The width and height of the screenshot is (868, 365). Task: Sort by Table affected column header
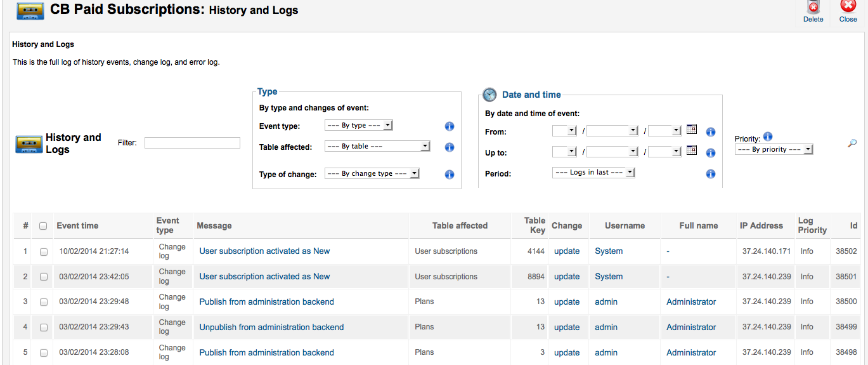point(460,225)
